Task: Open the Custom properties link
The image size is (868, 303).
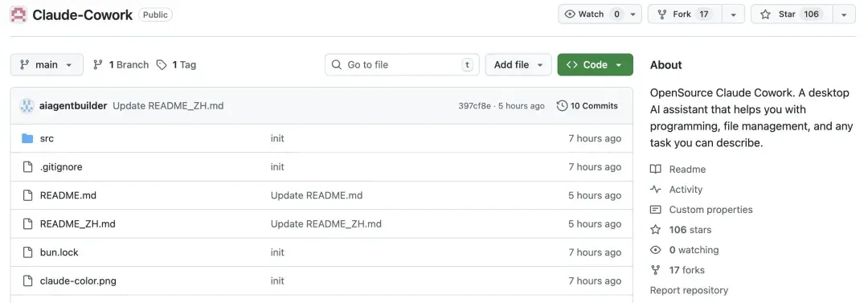Action: point(710,210)
